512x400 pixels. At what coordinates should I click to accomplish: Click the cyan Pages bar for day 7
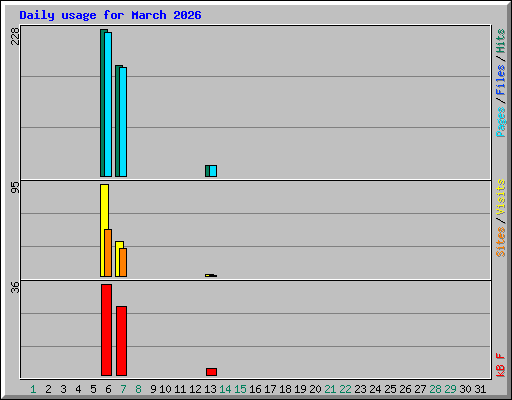123,122
